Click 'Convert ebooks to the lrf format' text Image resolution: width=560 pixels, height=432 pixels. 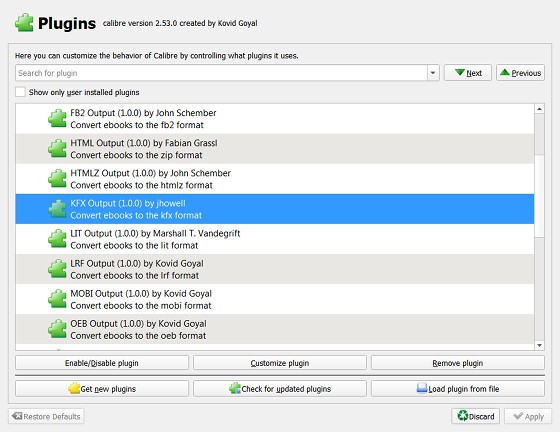pyautogui.click(x=135, y=275)
